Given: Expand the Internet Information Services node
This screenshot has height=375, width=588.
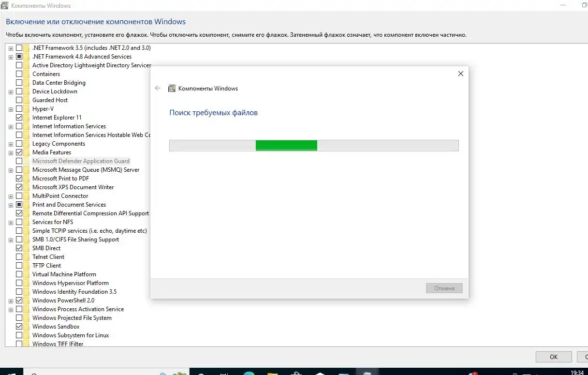Looking at the screenshot, I should click(x=11, y=127).
